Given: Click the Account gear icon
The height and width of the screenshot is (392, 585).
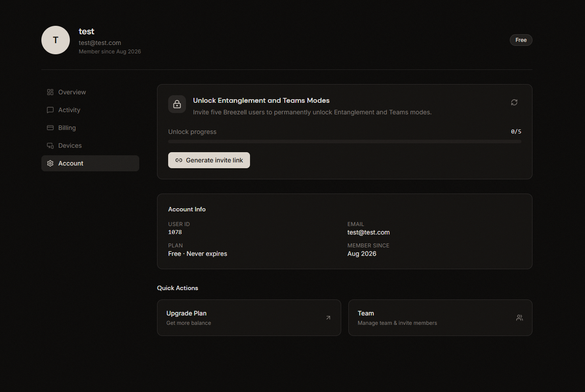Looking at the screenshot, I should (50, 163).
